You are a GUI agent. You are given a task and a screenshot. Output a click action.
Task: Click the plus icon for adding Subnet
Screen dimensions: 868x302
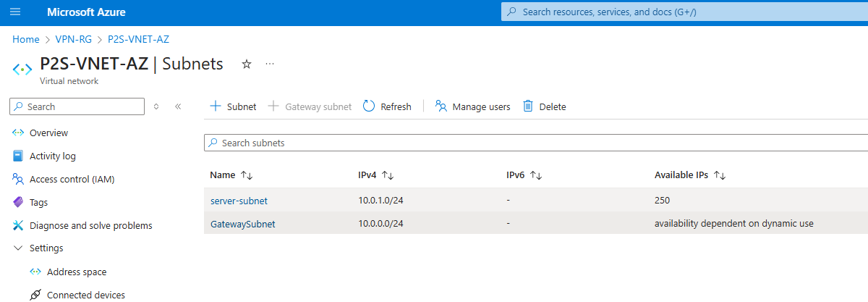click(x=216, y=106)
